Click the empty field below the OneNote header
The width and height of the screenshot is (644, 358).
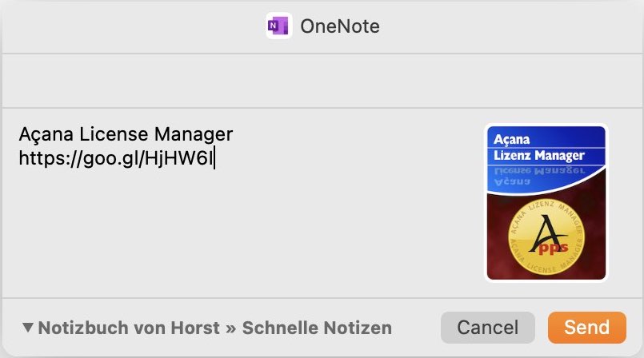click(322, 81)
